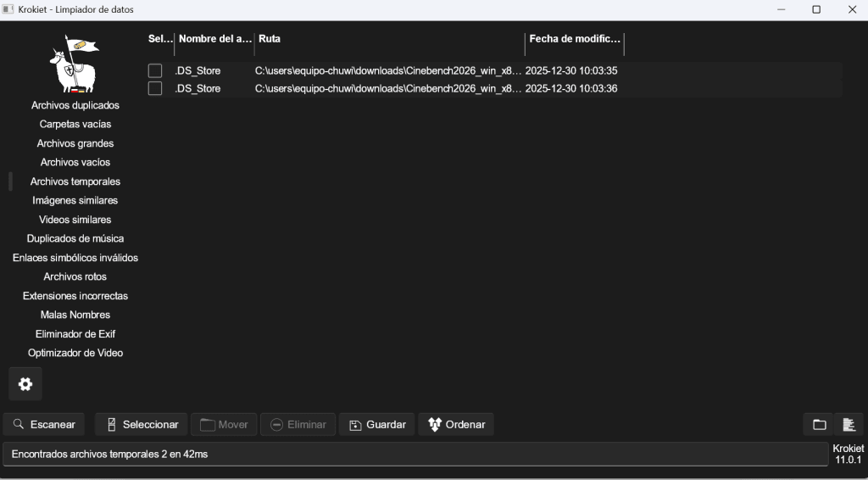Switch to Archivos duplicados tool

coord(75,105)
